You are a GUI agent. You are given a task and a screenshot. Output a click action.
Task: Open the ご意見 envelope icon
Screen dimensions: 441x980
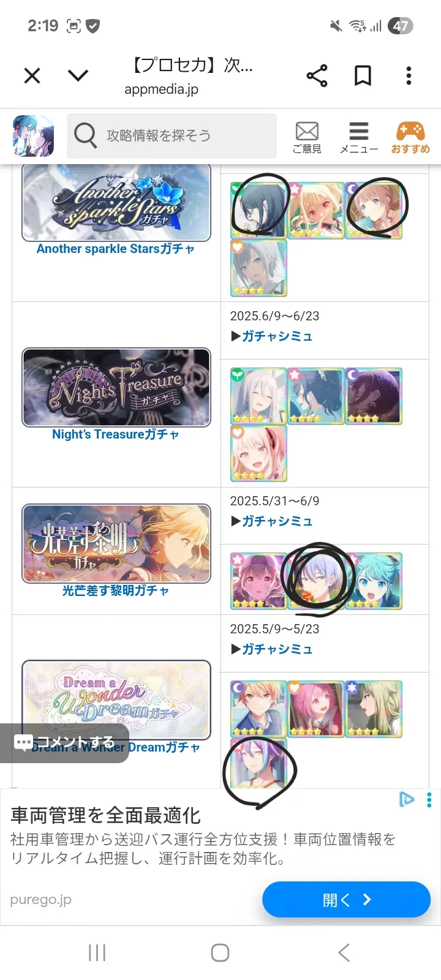point(307,137)
